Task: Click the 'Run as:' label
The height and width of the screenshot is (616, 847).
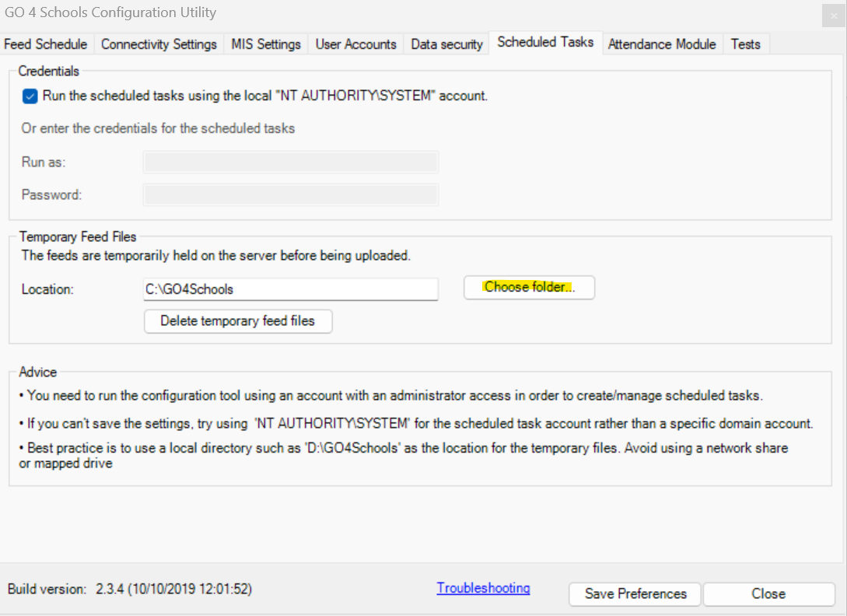Action: click(x=44, y=162)
